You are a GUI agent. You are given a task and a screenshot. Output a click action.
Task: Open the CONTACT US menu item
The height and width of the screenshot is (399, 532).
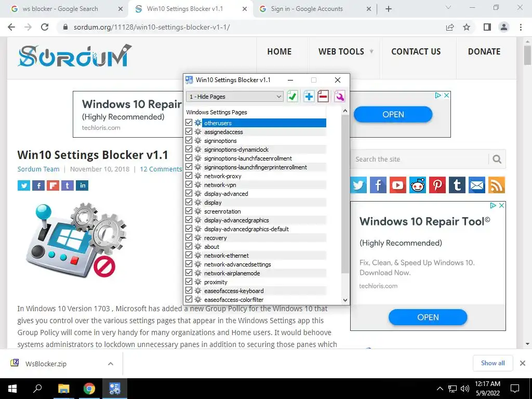coord(416,51)
